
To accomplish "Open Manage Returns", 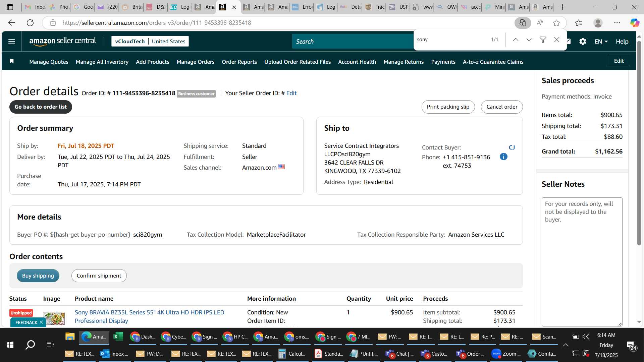I will (x=404, y=62).
